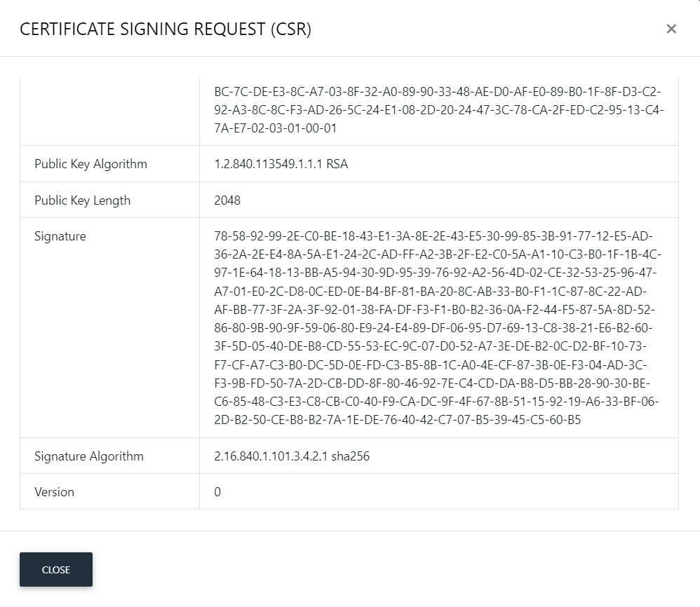700x607 pixels.
Task: Click the 2048 key length value
Action: 227,200
